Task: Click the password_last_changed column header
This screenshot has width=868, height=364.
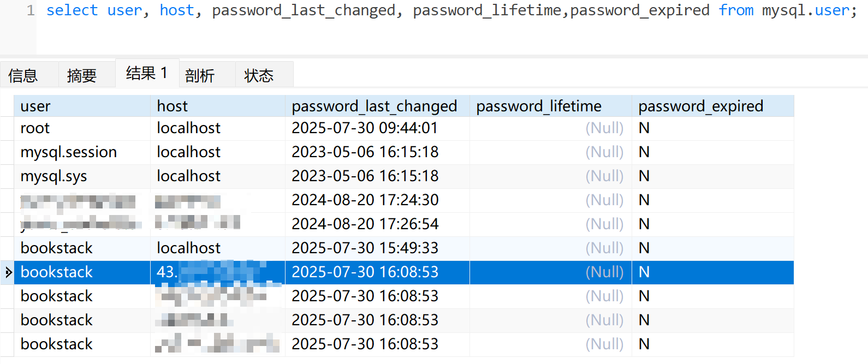Action: point(374,106)
